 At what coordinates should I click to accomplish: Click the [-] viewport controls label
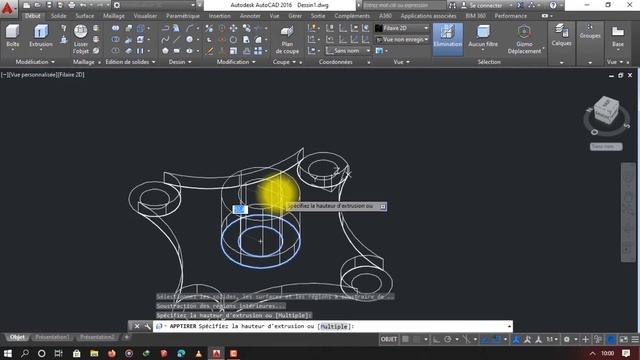4,75
